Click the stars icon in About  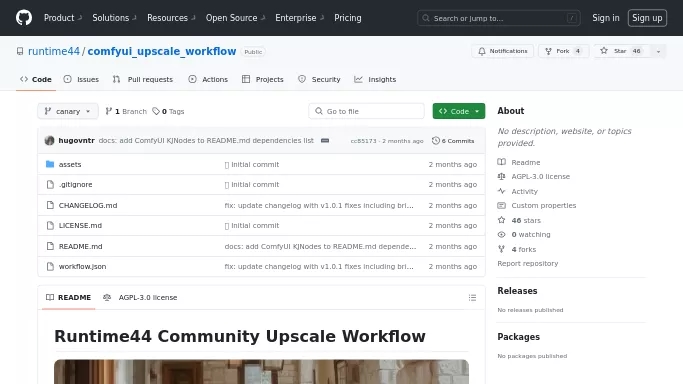coord(502,220)
